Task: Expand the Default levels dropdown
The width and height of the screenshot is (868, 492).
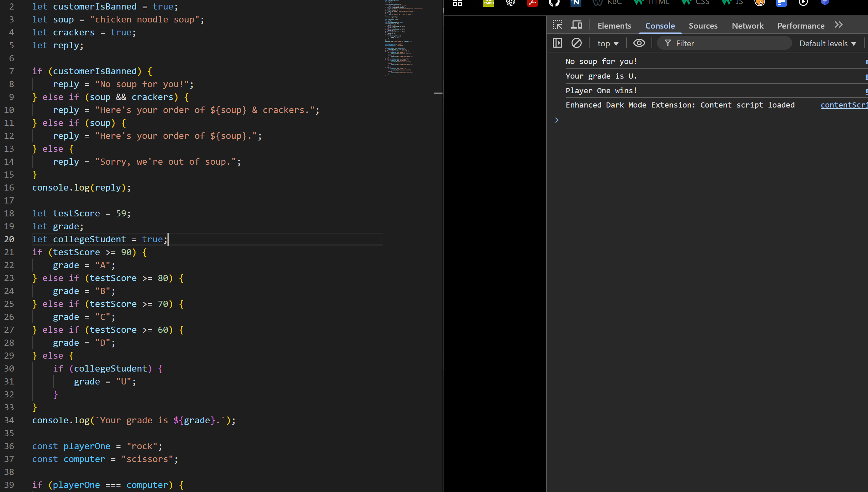Action: coord(827,44)
